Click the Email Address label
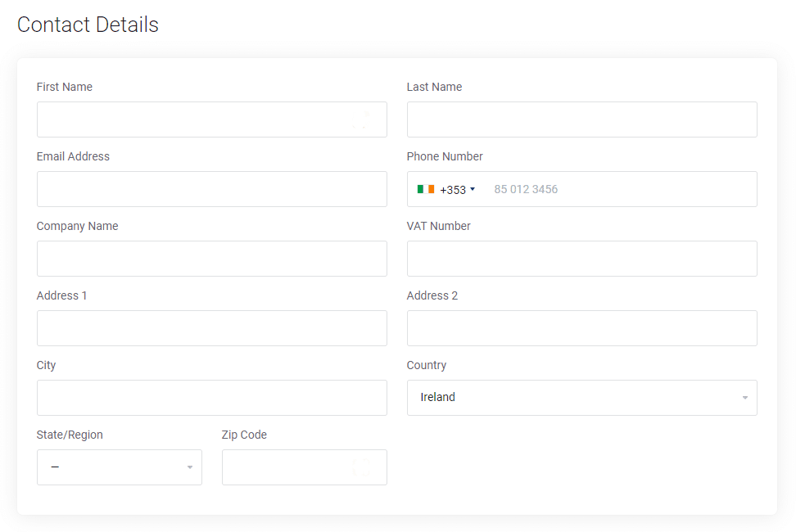The width and height of the screenshot is (796, 532). tap(73, 156)
